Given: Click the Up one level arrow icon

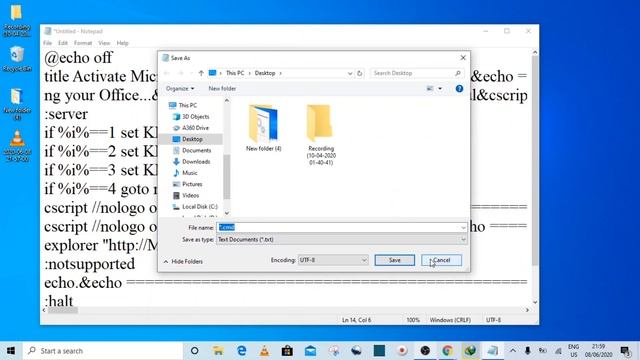Looking at the screenshot, I should click(201, 73).
